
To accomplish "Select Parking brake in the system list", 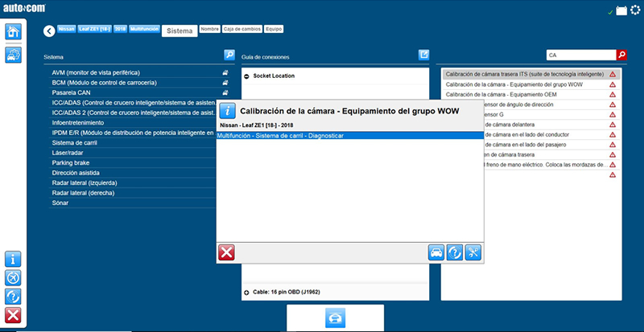I will tap(133, 163).
